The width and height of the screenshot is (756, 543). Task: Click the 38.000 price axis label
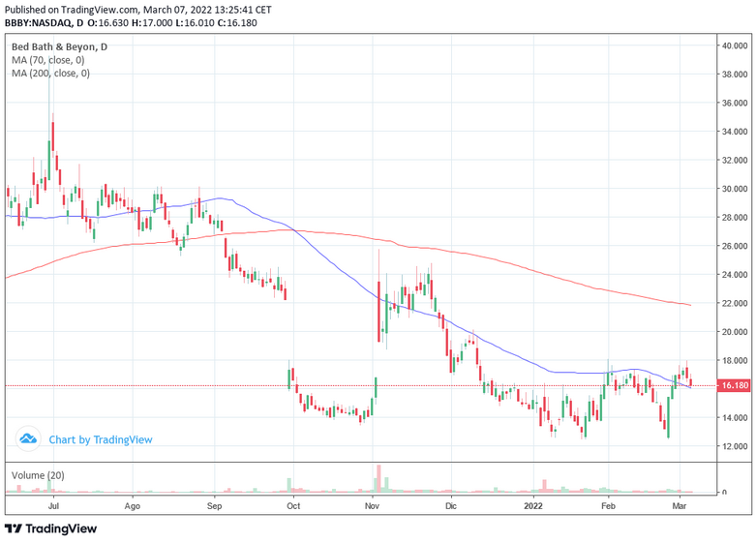(735, 75)
